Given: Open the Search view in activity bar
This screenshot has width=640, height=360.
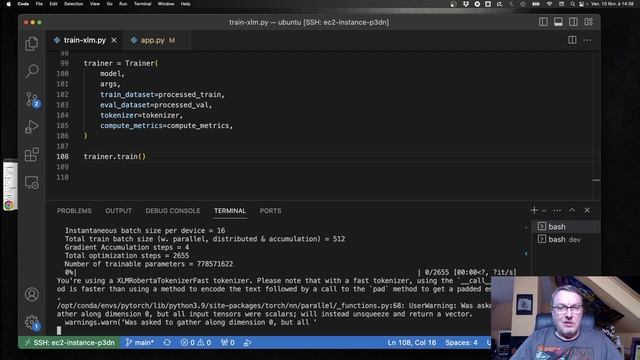Looking at the screenshot, I should click(31, 71).
